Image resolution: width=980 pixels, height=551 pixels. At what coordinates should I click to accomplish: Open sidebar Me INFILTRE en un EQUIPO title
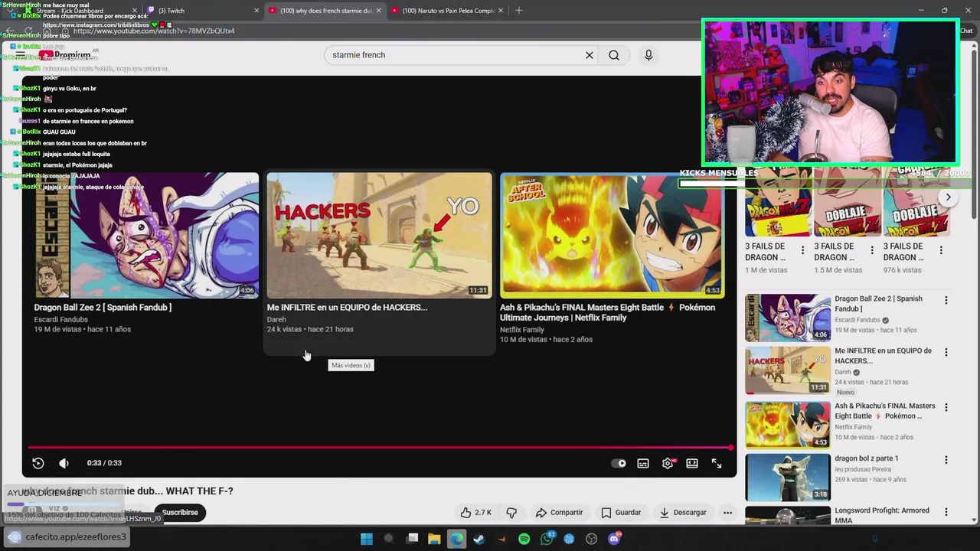[883, 356]
